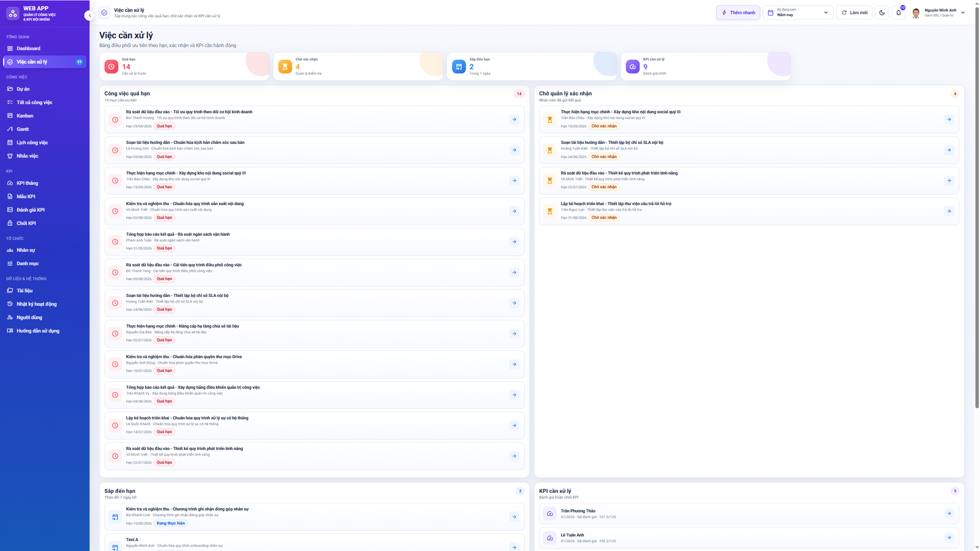
Task: Click the Tài liệu folder icon
Action: [x=10, y=291]
